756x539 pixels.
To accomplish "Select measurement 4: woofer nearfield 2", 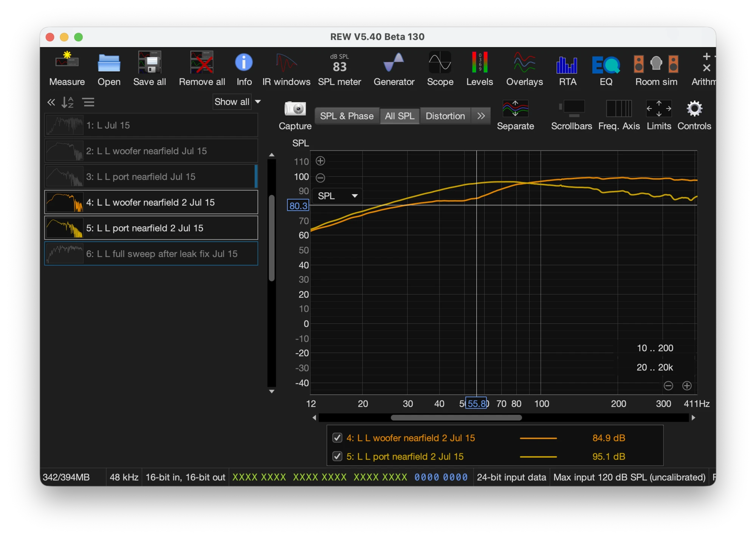I will 151,202.
